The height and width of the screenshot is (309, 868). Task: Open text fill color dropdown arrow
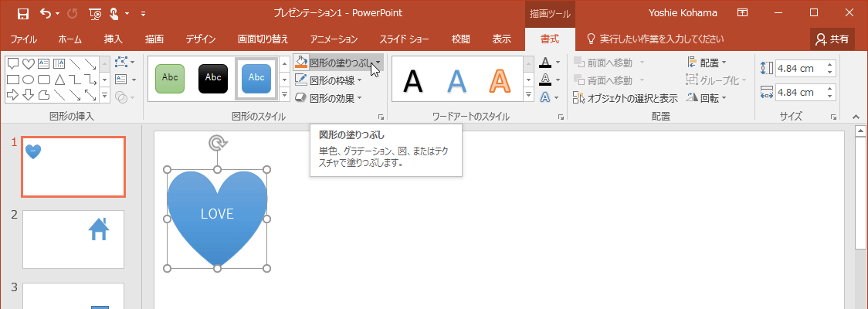(558, 63)
